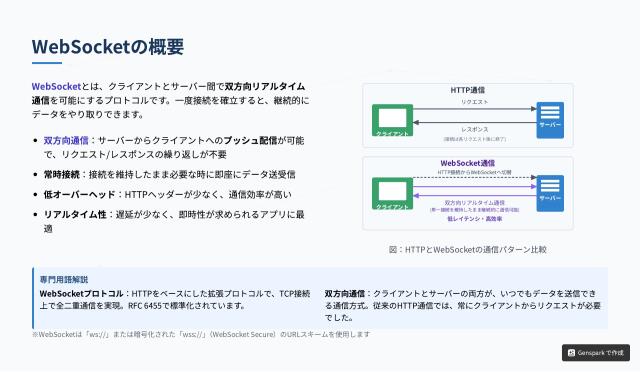640x372 pixels.
Task: Click the 専門用語解説 section heading
Action: click(64, 280)
